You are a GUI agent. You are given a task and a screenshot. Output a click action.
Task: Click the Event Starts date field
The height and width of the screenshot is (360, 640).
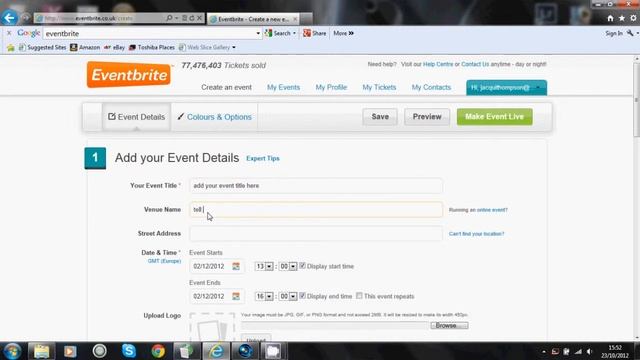tap(217, 267)
